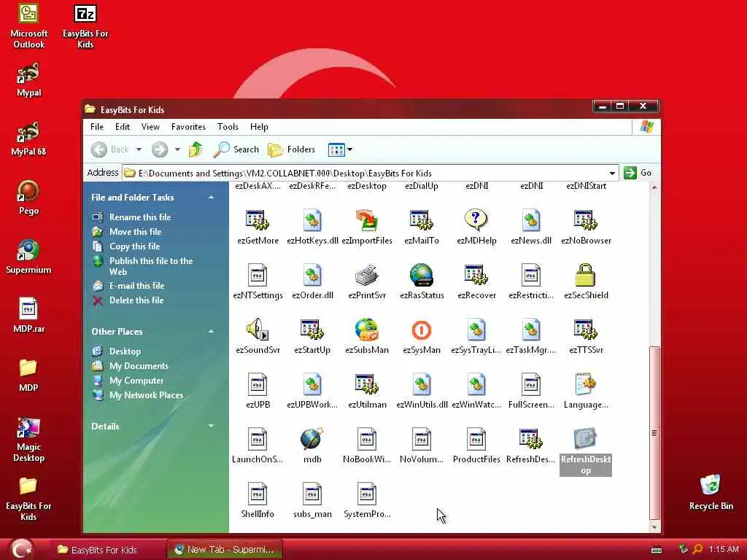Click Rename this file link
Viewport: 747px width, 560px height.
[x=140, y=217]
